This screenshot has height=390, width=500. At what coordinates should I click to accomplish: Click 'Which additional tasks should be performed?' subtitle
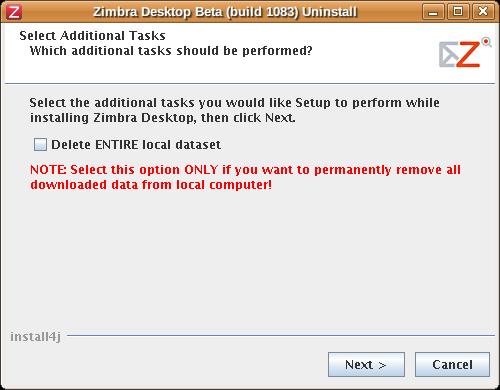coord(171,51)
